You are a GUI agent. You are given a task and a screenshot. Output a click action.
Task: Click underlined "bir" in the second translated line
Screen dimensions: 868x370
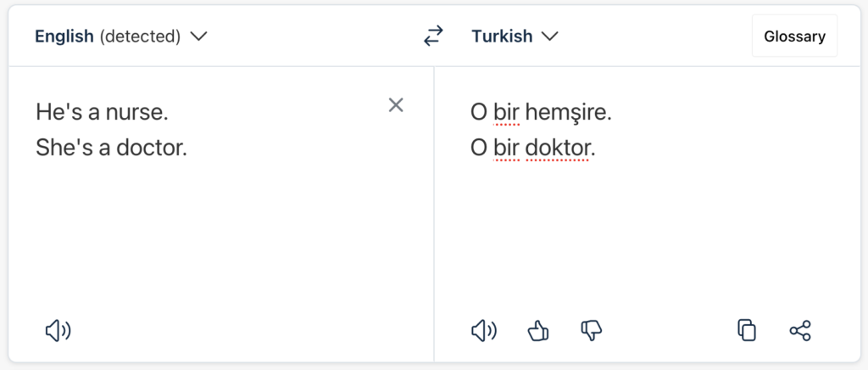pyautogui.click(x=506, y=148)
